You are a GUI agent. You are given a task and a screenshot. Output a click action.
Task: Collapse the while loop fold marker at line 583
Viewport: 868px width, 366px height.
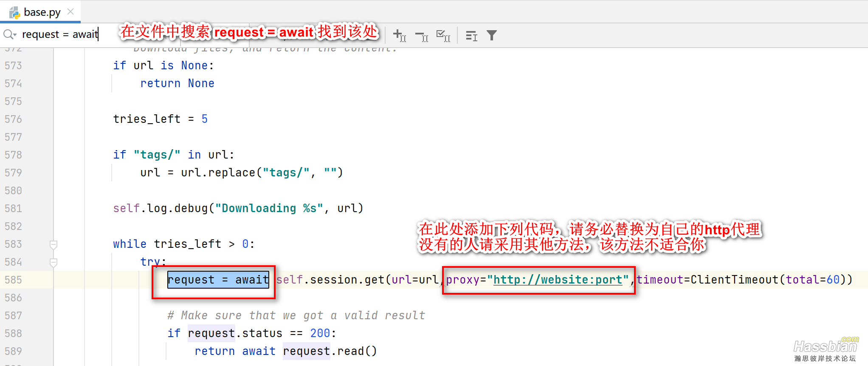54,244
